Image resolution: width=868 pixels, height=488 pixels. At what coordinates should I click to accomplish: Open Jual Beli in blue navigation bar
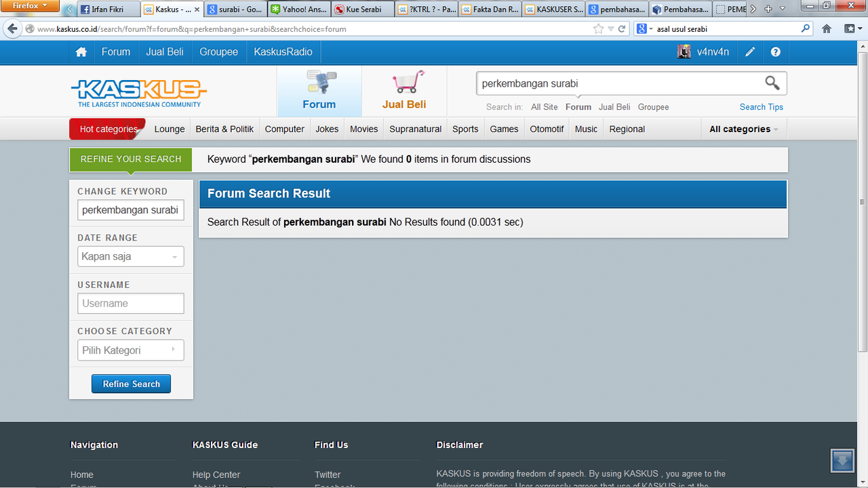pyautogui.click(x=165, y=52)
